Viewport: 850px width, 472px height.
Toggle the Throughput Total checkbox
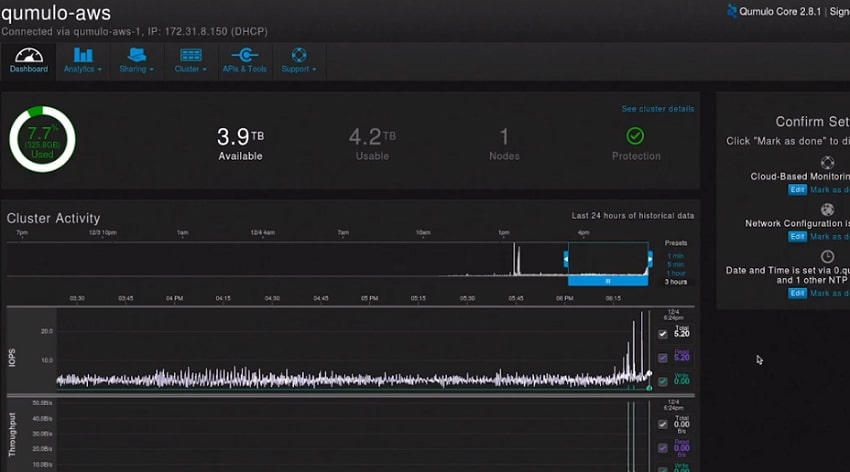(662, 424)
